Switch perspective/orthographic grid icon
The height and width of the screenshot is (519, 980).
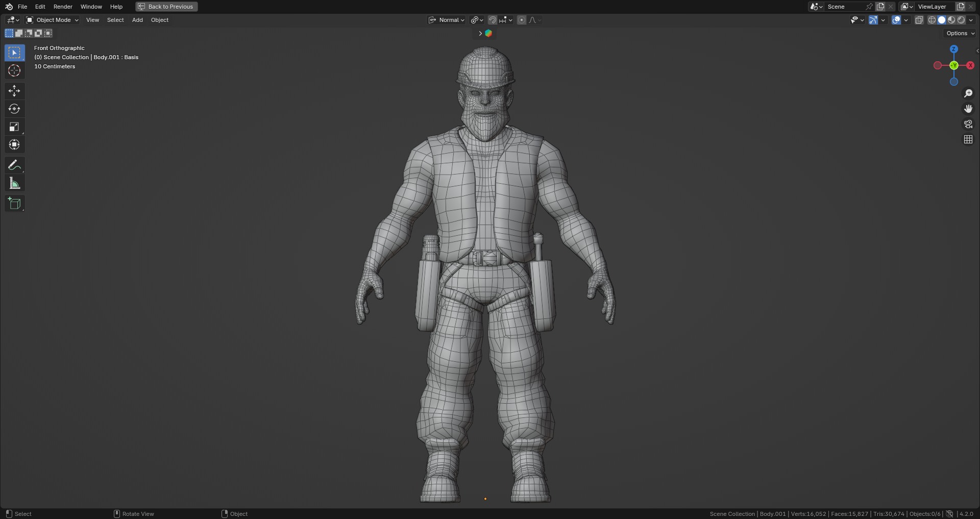[968, 139]
